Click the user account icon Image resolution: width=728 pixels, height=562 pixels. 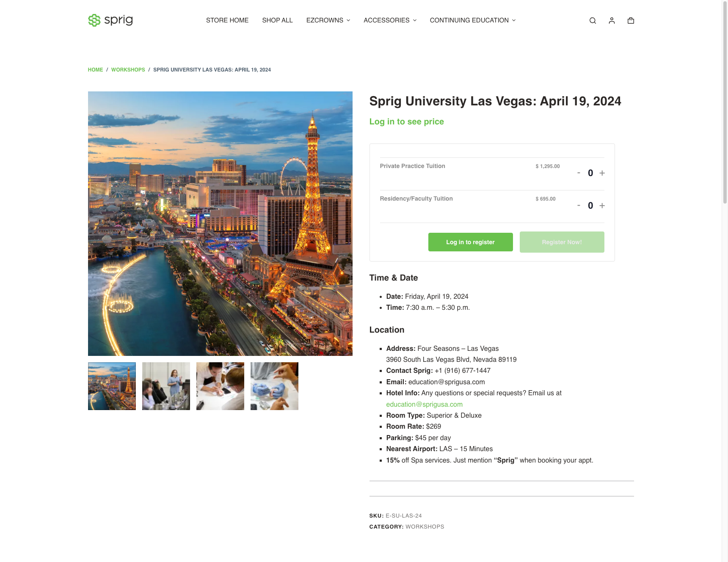(612, 20)
